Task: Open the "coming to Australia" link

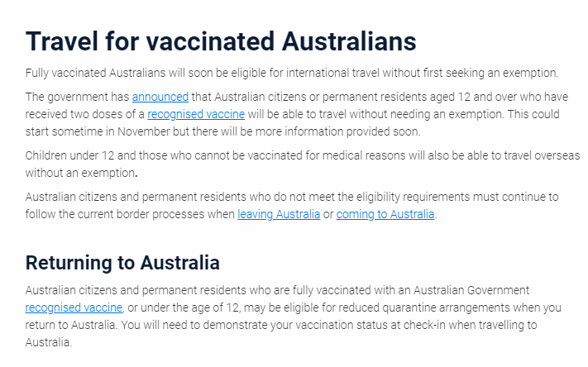Action: click(x=385, y=214)
